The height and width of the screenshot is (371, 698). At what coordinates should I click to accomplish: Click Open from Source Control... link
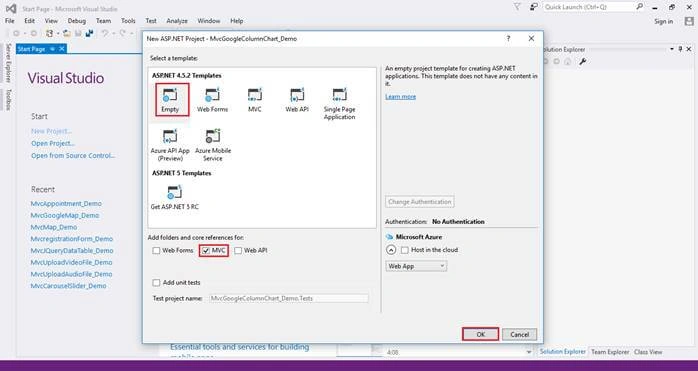click(x=73, y=155)
